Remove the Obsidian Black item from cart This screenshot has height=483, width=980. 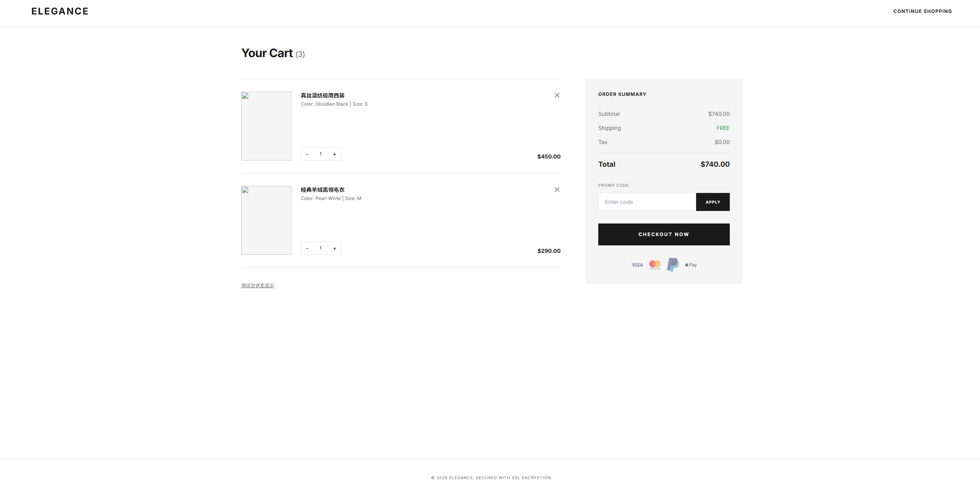pos(557,95)
